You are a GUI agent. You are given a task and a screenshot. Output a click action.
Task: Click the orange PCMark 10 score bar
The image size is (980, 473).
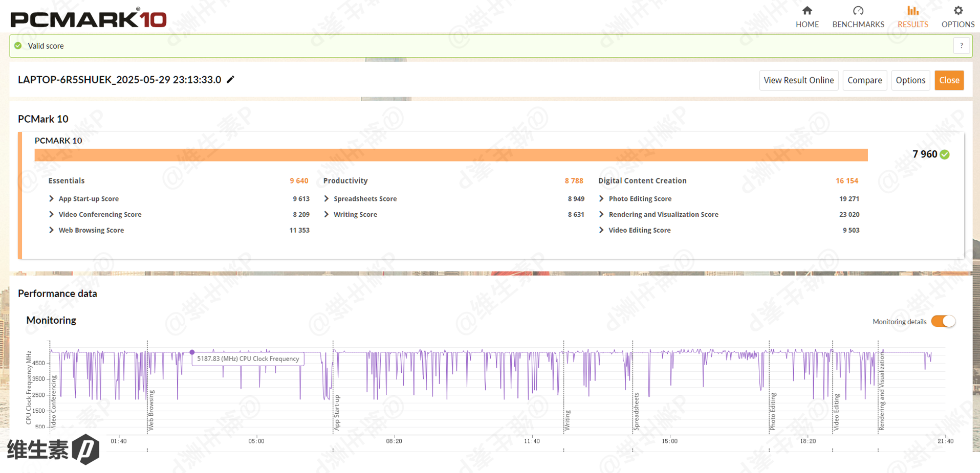coord(450,155)
